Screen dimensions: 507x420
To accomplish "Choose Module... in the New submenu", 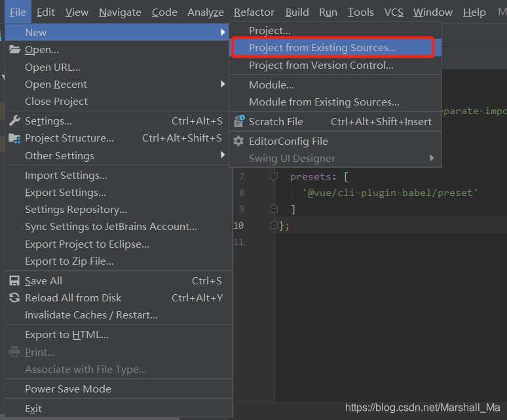I will pyautogui.click(x=335, y=85).
